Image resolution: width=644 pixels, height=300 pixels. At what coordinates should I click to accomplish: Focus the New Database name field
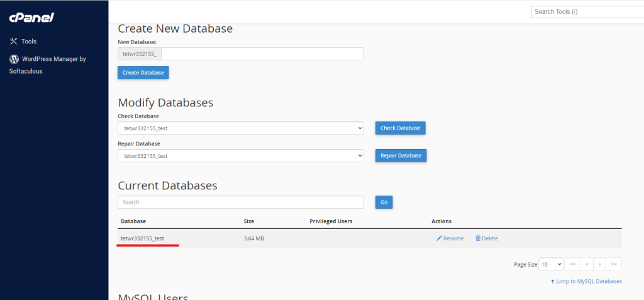(262, 54)
